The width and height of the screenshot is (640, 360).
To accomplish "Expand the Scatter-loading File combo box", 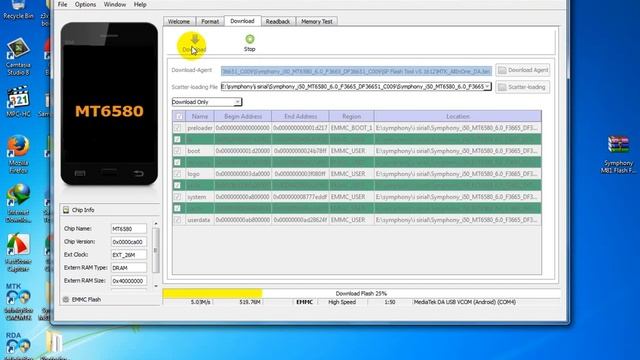I will 487,87.
